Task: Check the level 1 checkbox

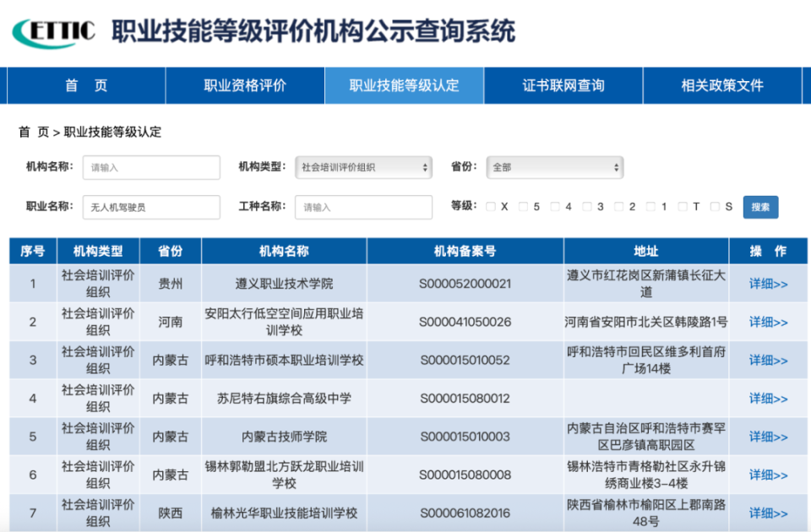Action: click(651, 206)
